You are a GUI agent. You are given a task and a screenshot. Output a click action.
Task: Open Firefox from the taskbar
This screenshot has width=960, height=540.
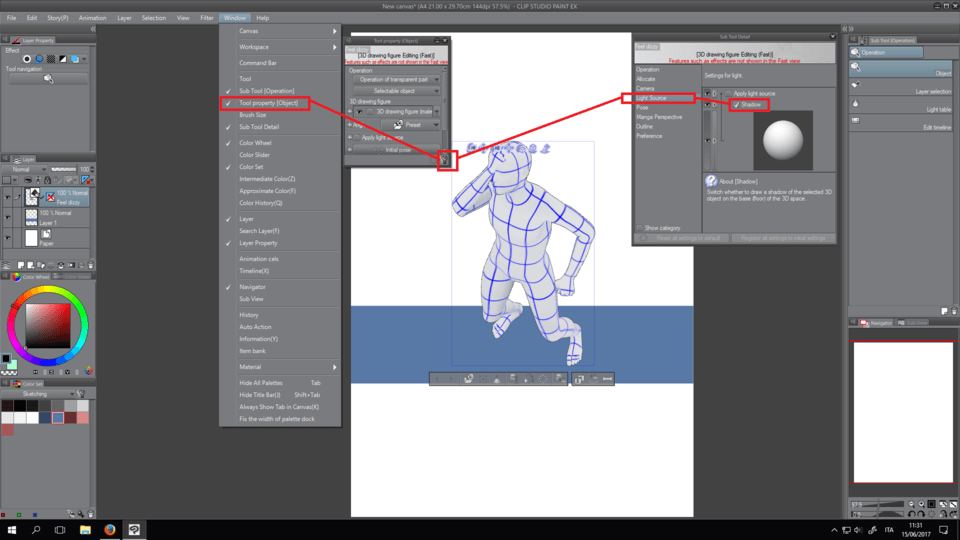[109, 529]
